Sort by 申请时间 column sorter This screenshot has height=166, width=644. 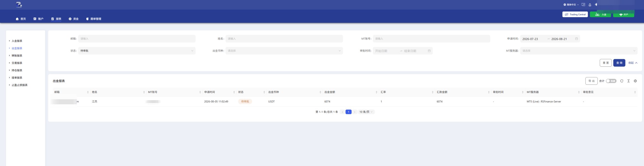click(234, 92)
